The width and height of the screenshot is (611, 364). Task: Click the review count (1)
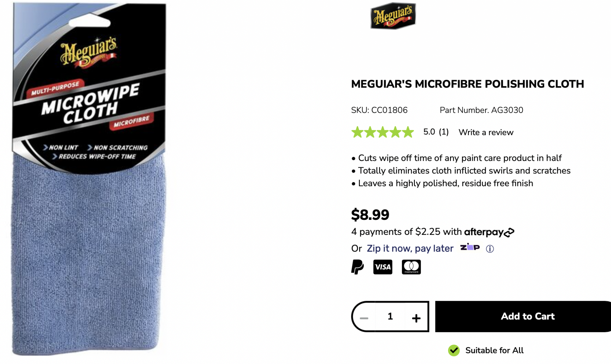click(x=444, y=132)
